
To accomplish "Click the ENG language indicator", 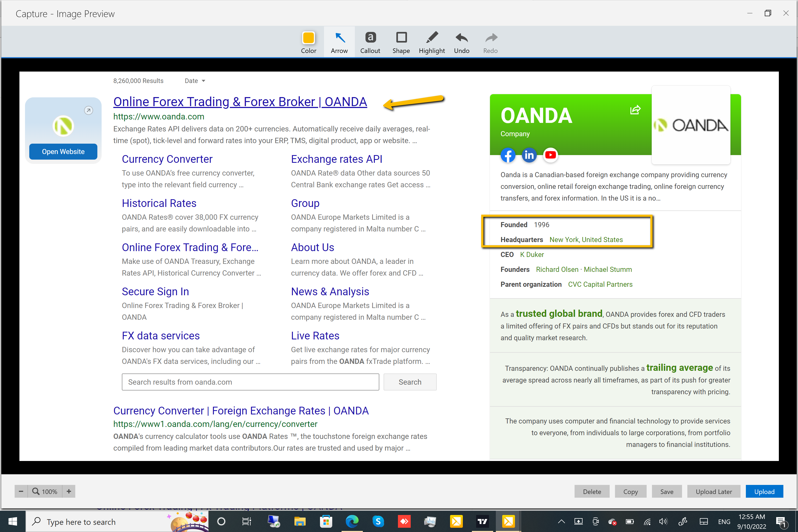I will 724,521.
